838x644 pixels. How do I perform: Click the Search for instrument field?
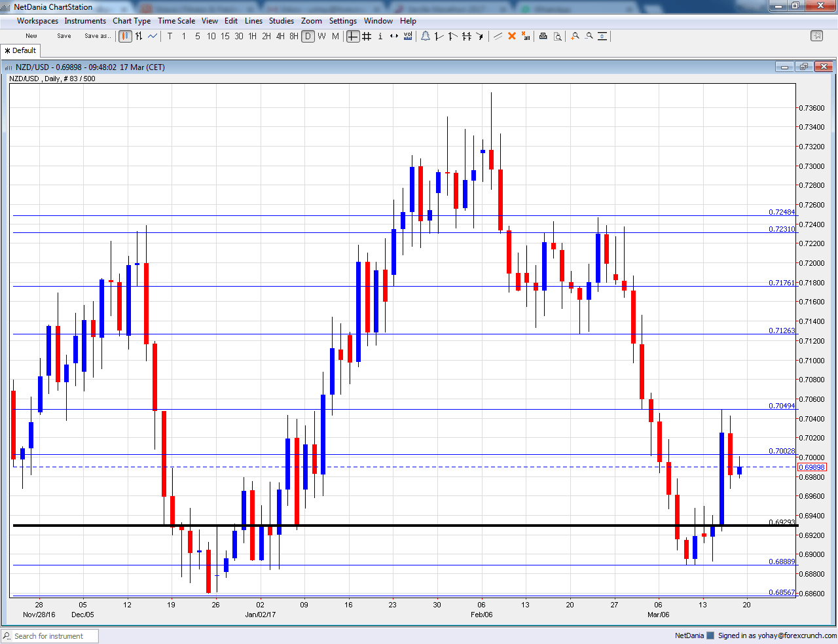click(x=52, y=636)
